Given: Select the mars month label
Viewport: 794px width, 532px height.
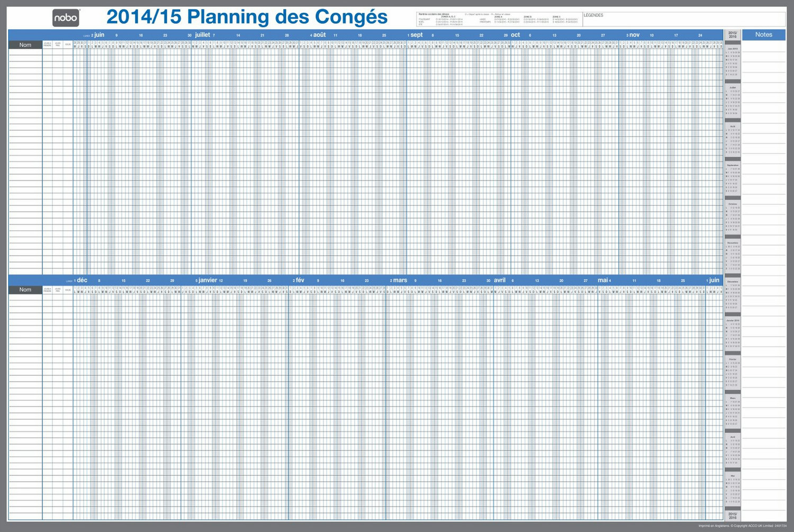Looking at the screenshot, I should point(400,281).
